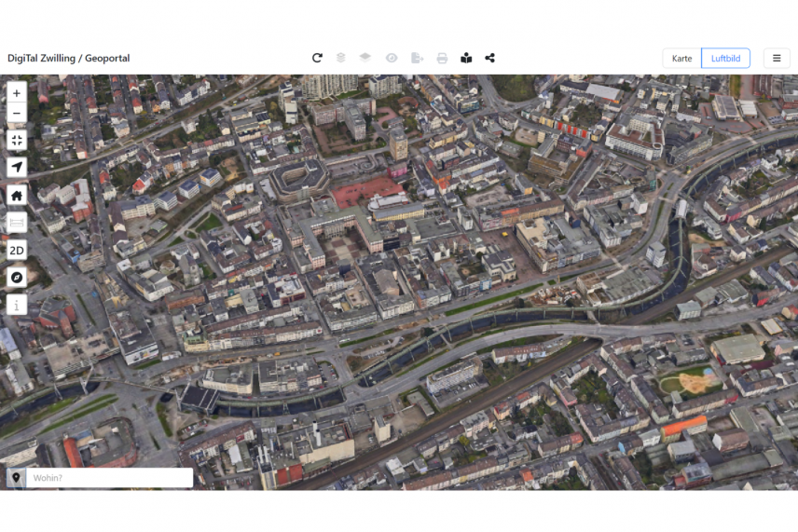Viewport: 798px width, 532px height.
Task: Click the DigiTal Zwilling / Geoportal title
Action: coord(69,59)
